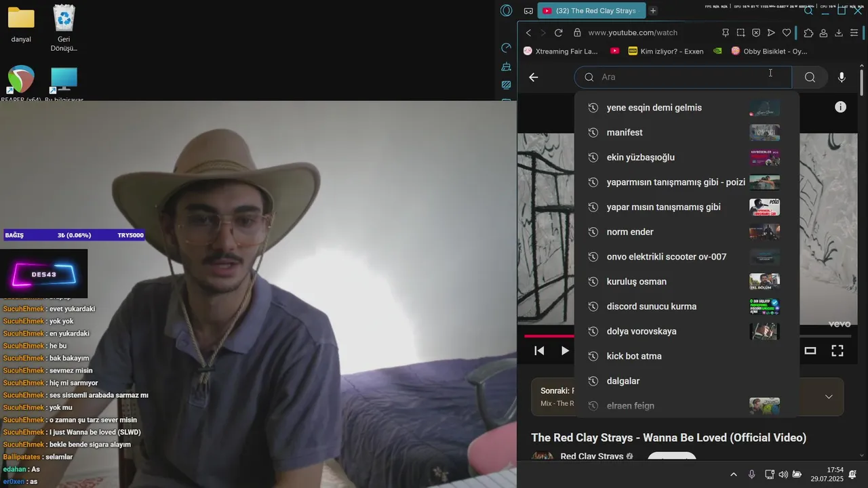Start YouTube voice search microphone
Screen dimensions: 868x488
pyautogui.click(x=842, y=77)
